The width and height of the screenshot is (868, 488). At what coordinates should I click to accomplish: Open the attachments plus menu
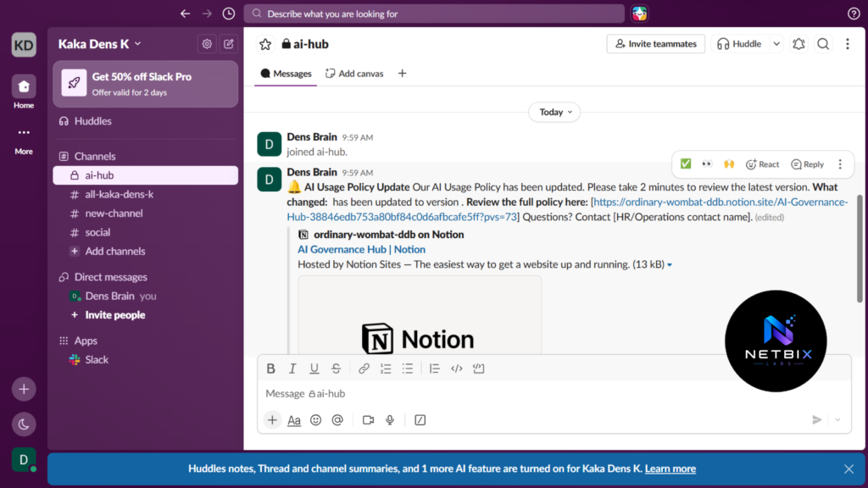coord(272,420)
